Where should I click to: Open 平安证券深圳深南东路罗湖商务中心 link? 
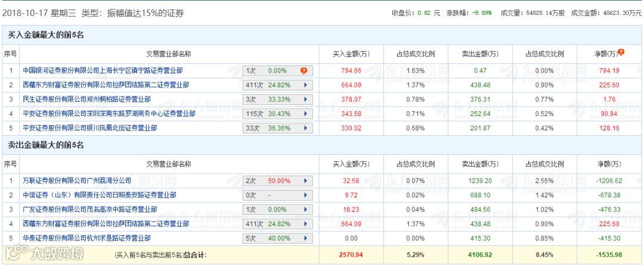tap(109, 114)
